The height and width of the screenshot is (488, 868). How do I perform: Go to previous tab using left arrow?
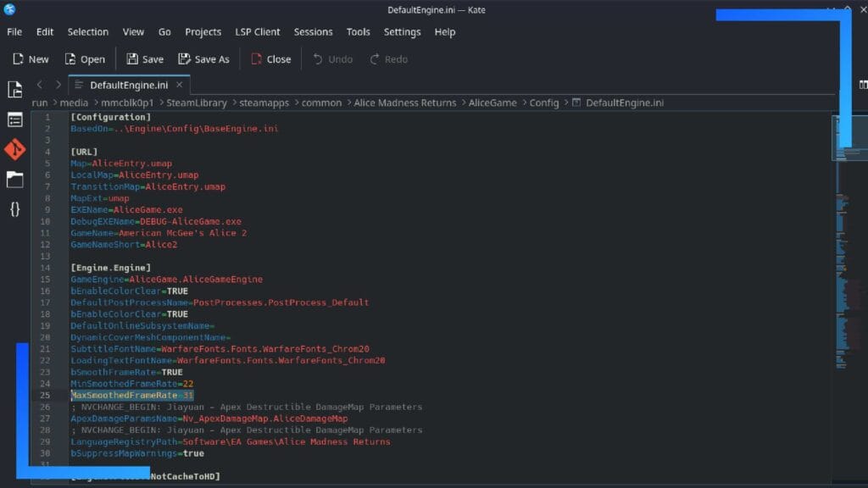click(39, 85)
